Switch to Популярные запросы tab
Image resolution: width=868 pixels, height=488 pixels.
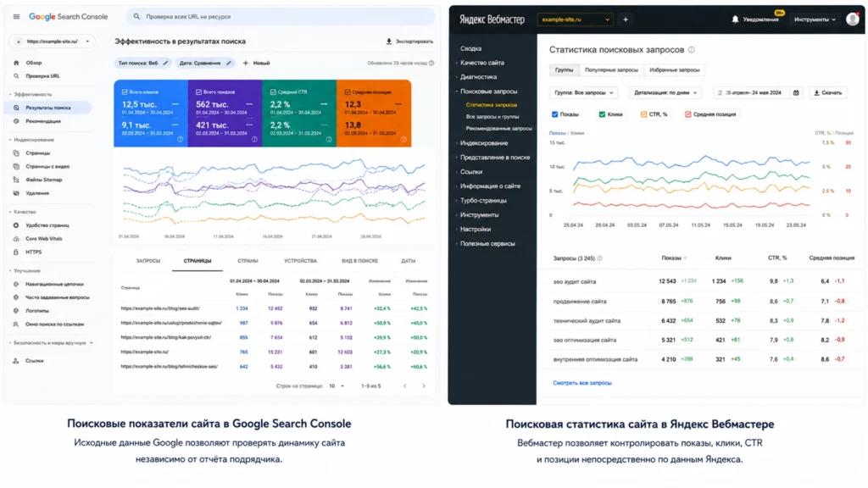611,70
